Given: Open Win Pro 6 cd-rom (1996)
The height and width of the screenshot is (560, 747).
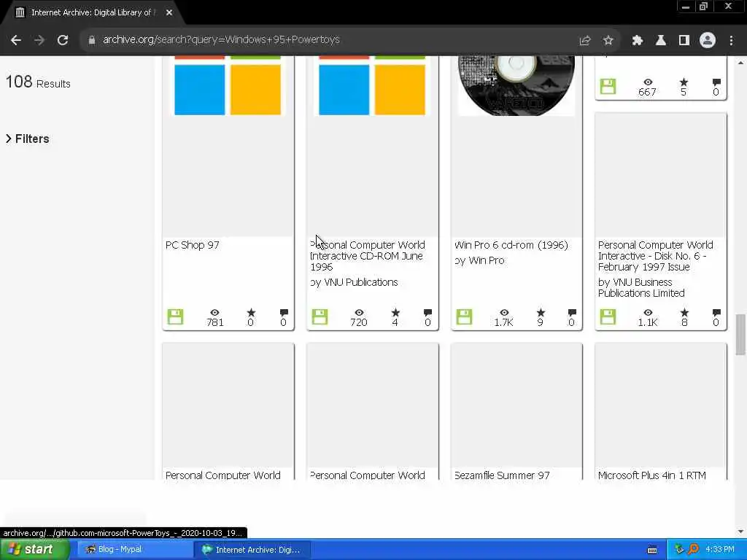Looking at the screenshot, I should [511, 245].
